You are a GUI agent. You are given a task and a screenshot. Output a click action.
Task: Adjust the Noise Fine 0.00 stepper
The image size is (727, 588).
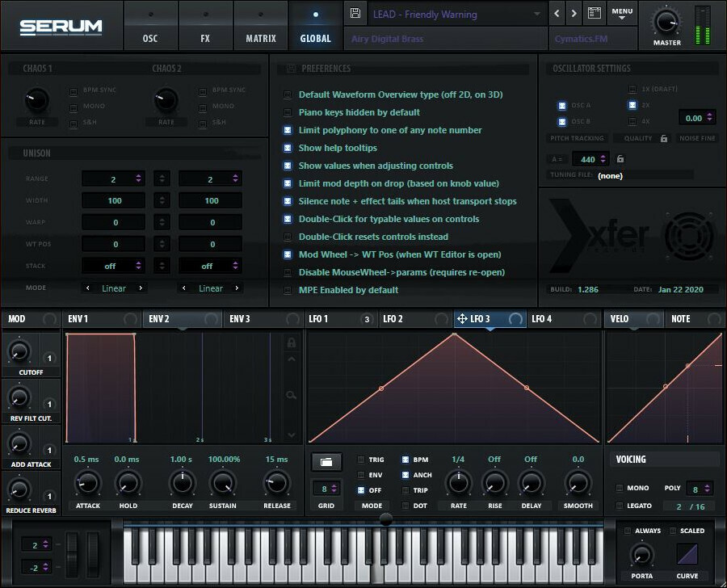[x=709, y=118]
